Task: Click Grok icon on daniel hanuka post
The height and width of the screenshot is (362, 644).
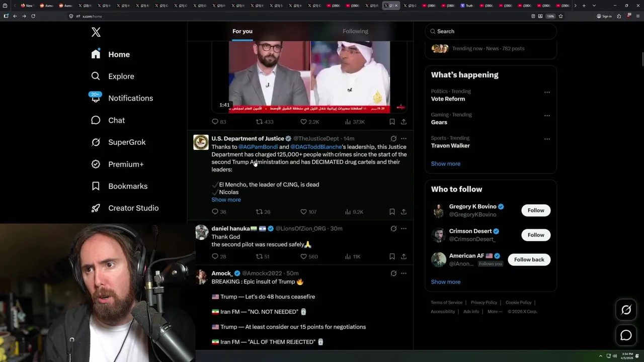Action: [393, 228]
